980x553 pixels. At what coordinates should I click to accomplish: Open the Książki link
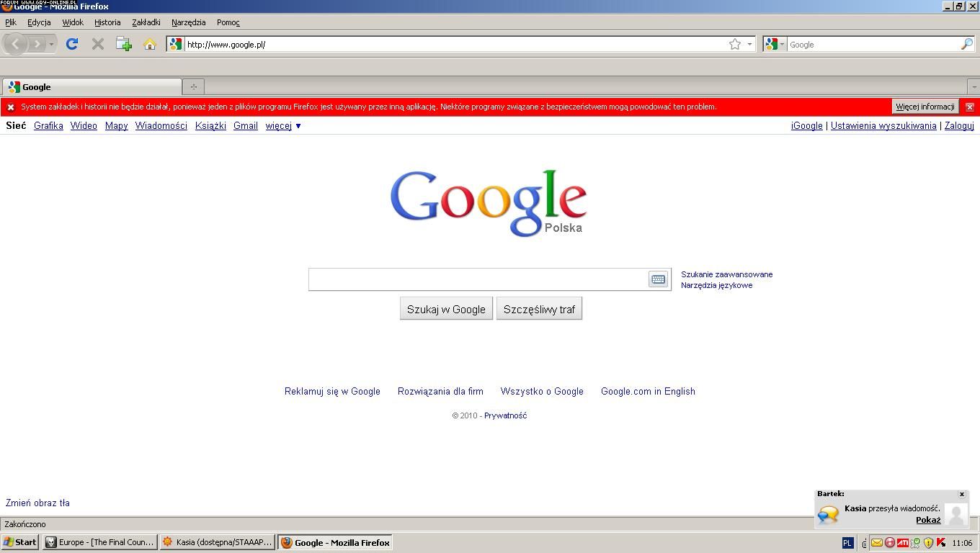pos(210,125)
